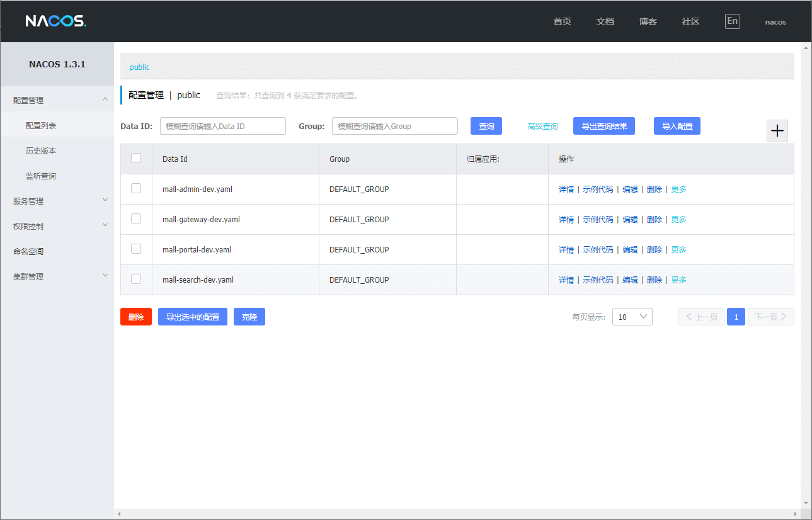Click the mall-gateway-dev.yaml Data Id text

(201, 220)
